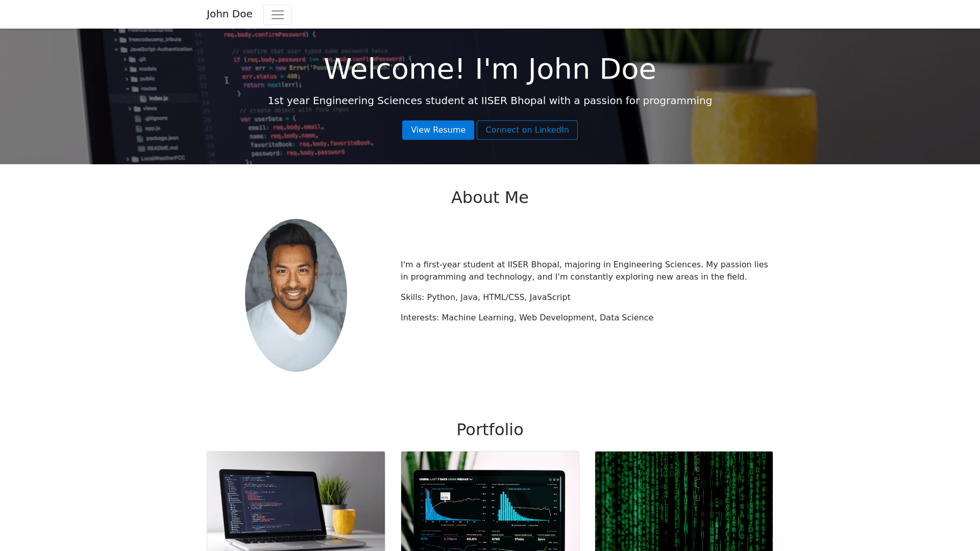Click the Welcome I'm John Doe heading
Screen dimensions: 980x551
(x=489, y=69)
